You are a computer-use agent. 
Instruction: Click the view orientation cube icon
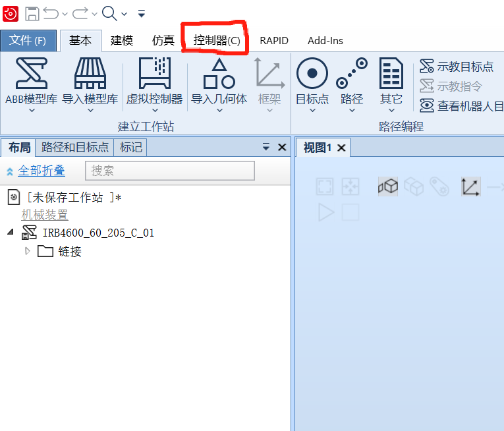387,187
